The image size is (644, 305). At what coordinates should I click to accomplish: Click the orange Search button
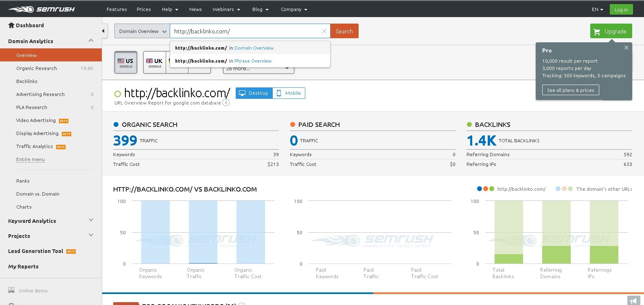(344, 31)
